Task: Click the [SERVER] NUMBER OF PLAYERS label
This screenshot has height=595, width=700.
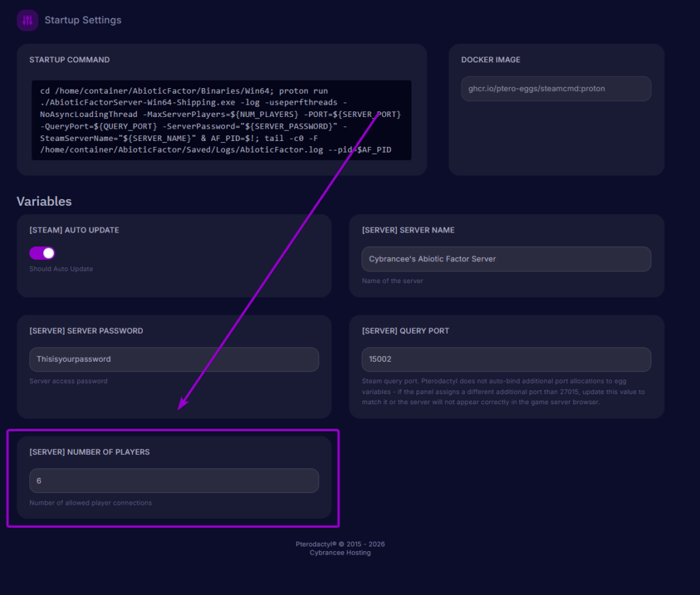Action: (x=90, y=452)
